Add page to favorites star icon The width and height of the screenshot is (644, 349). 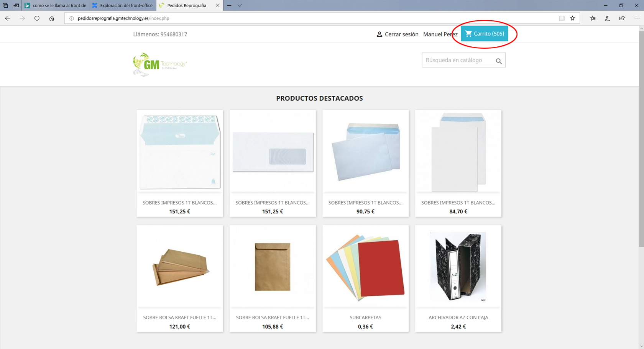[x=572, y=18]
